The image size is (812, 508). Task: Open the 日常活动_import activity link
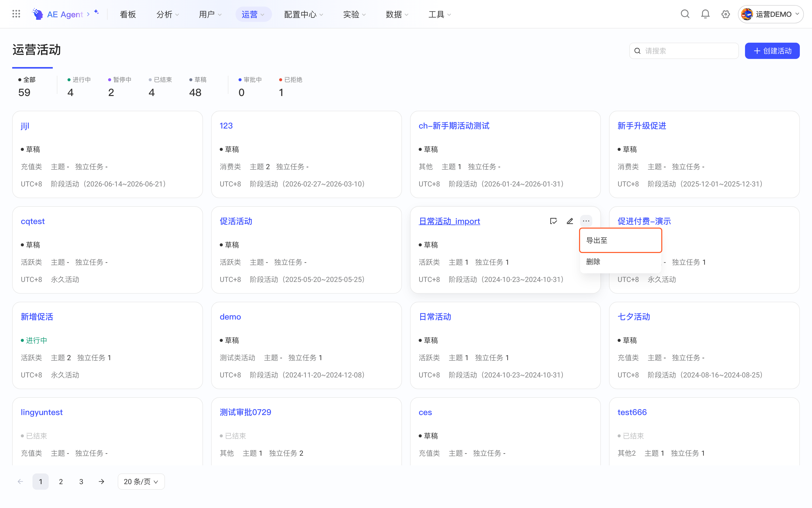coord(449,221)
